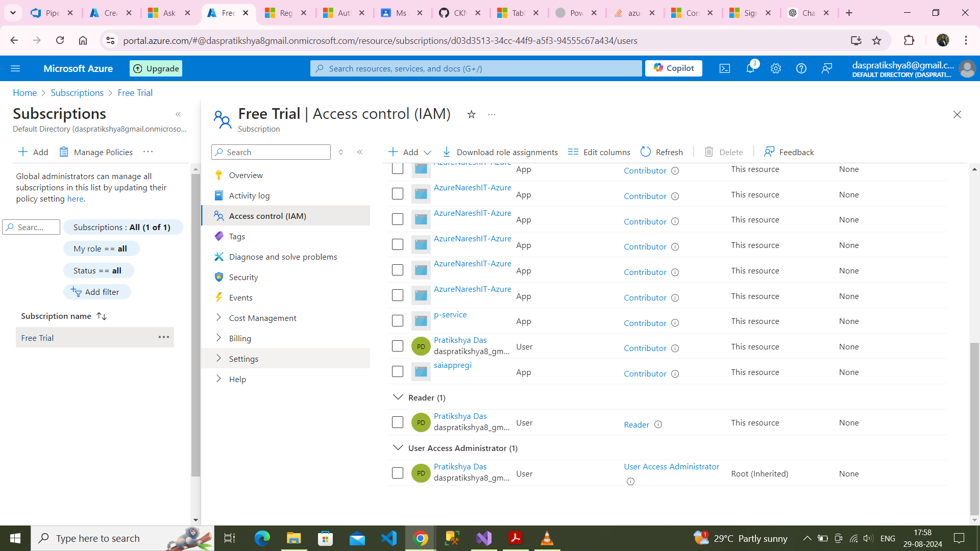Check the saiappregi row checkbox
This screenshot has height=551, width=980.
click(398, 371)
